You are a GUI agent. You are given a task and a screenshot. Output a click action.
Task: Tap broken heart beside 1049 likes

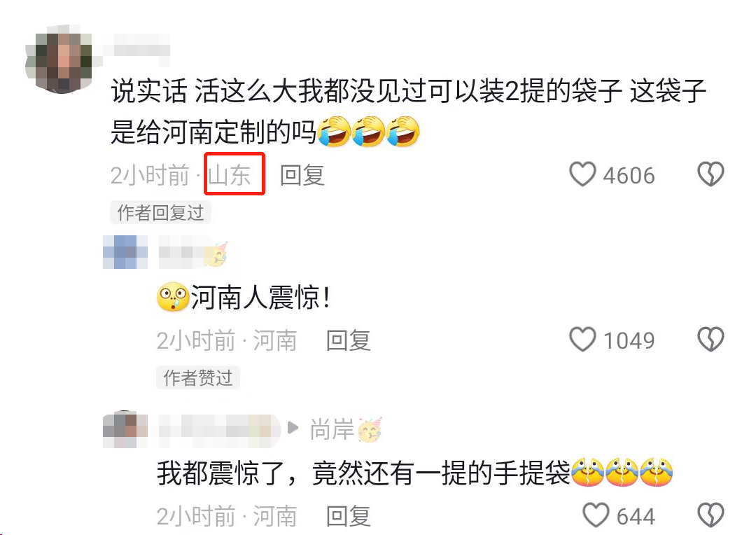click(x=710, y=340)
